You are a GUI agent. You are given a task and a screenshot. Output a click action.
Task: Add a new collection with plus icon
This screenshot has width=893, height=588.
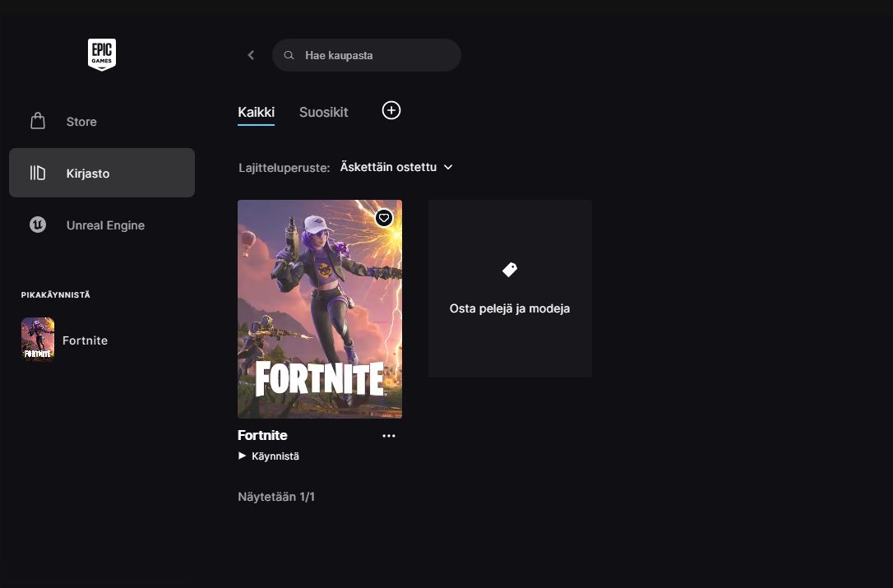(391, 110)
